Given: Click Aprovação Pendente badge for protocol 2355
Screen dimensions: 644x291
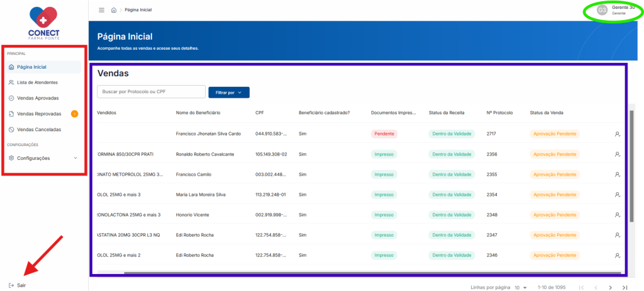Looking at the screenshot, I should click(x=555, y=174).
